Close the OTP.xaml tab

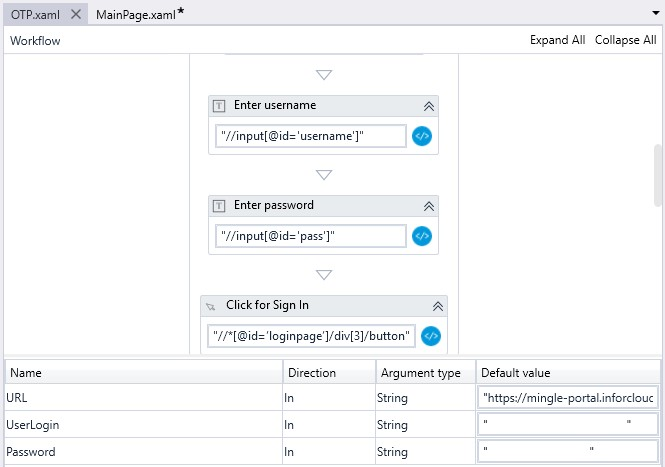(x=76, y=14)
